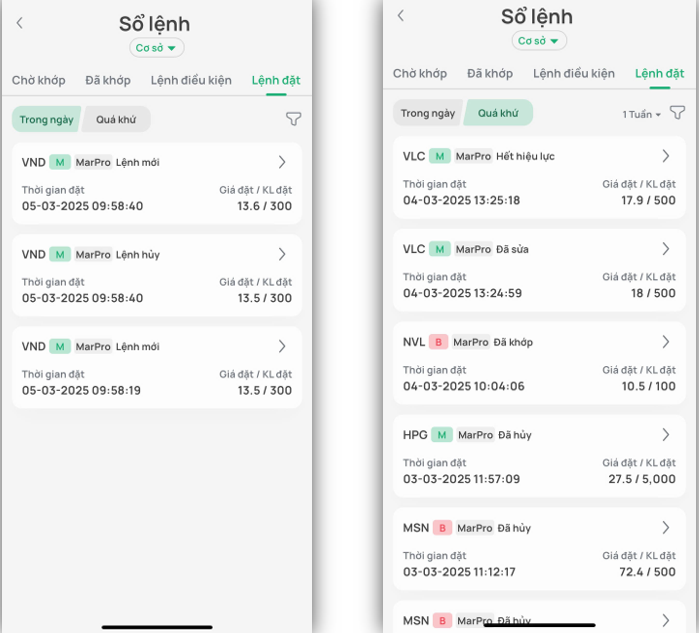Open Lệnh điều kiện tab on right screen
Screen dimensions: 699x633
574,73
